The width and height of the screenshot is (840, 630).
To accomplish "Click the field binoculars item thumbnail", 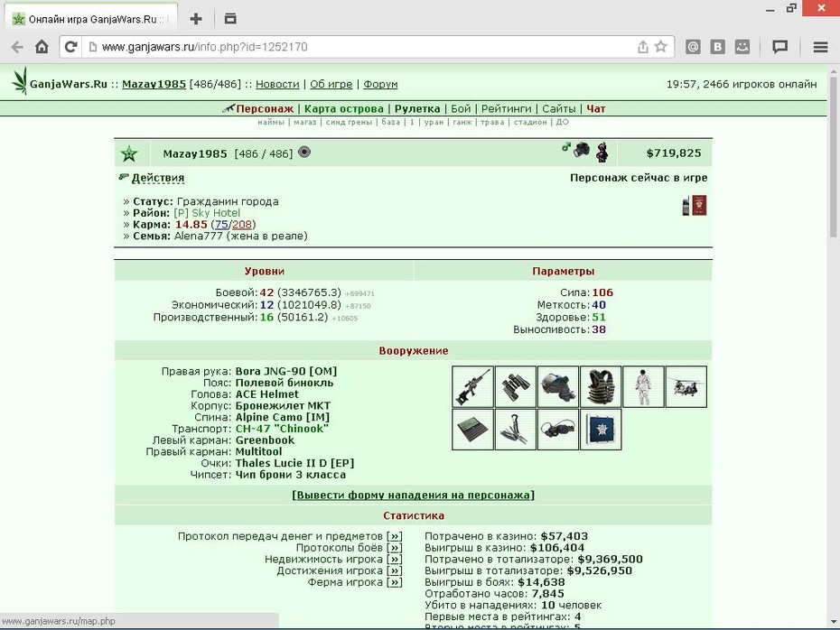I will (516, 386).
